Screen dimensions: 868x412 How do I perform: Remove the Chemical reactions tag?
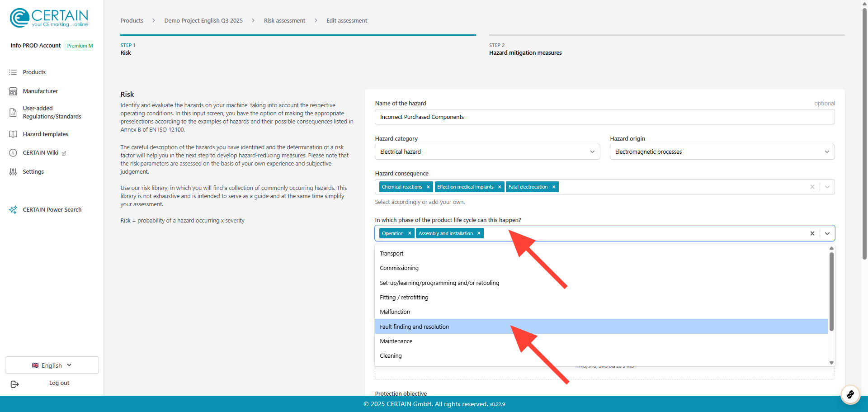[x=428, y=187]
